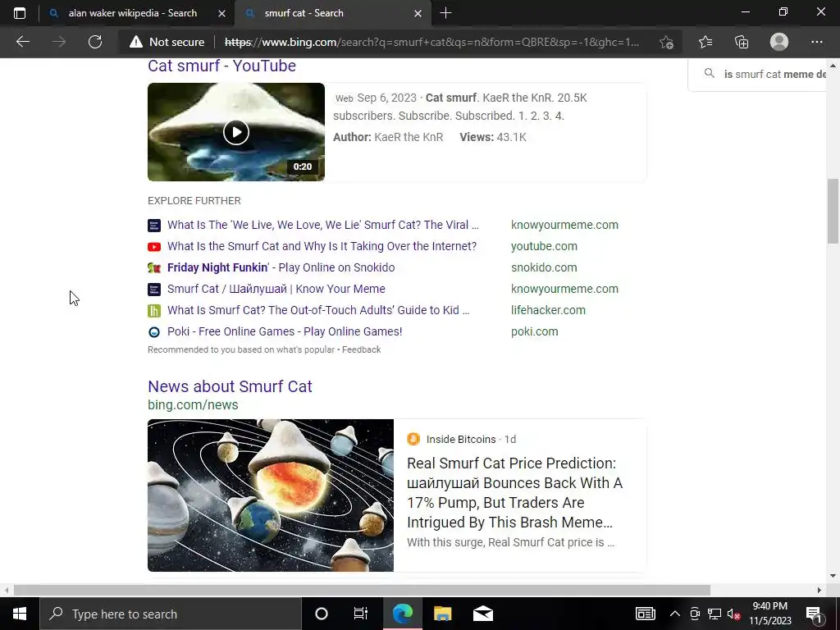Add this page to favorites star
840x630 pixels.
666,42
